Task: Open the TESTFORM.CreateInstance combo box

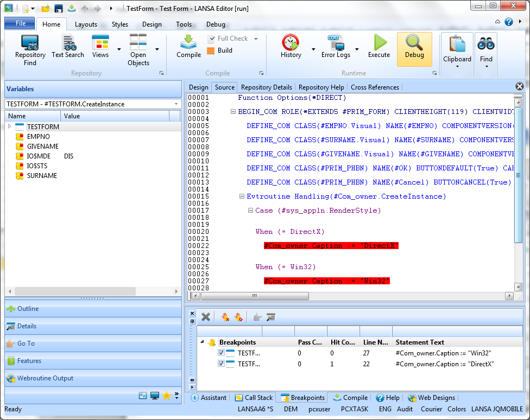Action: 93,104
